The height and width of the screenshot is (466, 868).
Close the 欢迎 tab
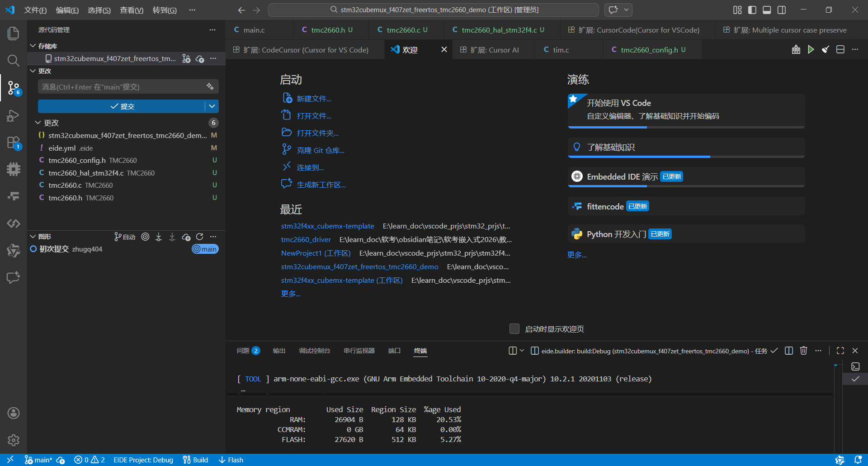coord(444,49)
